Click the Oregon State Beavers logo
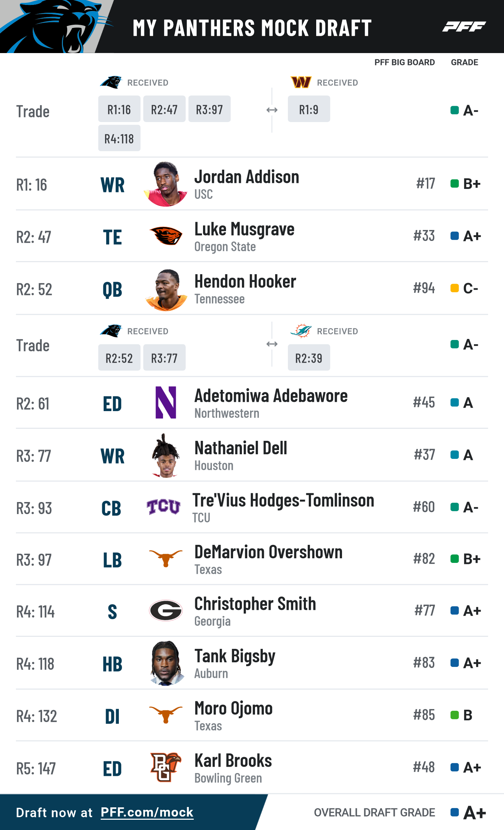Viewport: 504px width, 830px height. coord(166,236)
